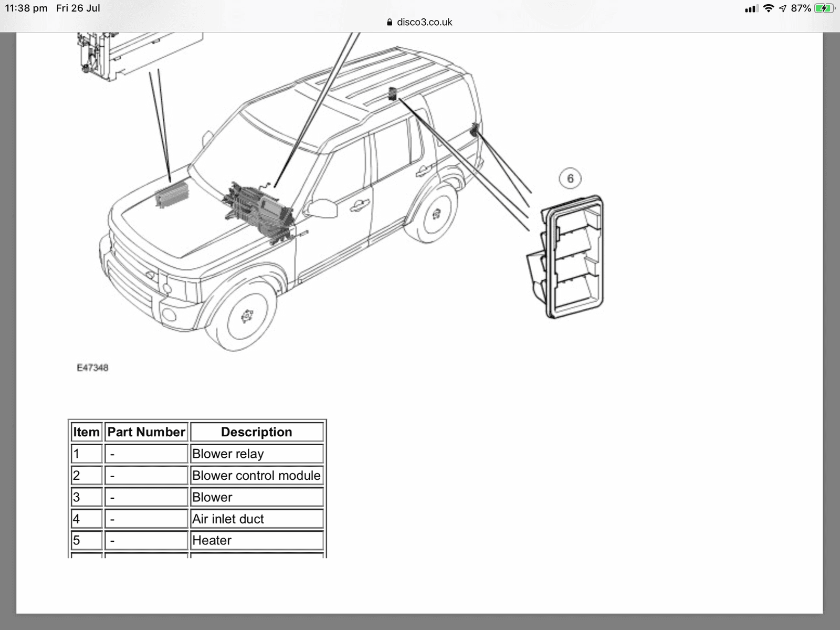The width and height of the screenshot is (840, 630).
Task: Tap the cellular signal bars icon
Action: (751, 8)
